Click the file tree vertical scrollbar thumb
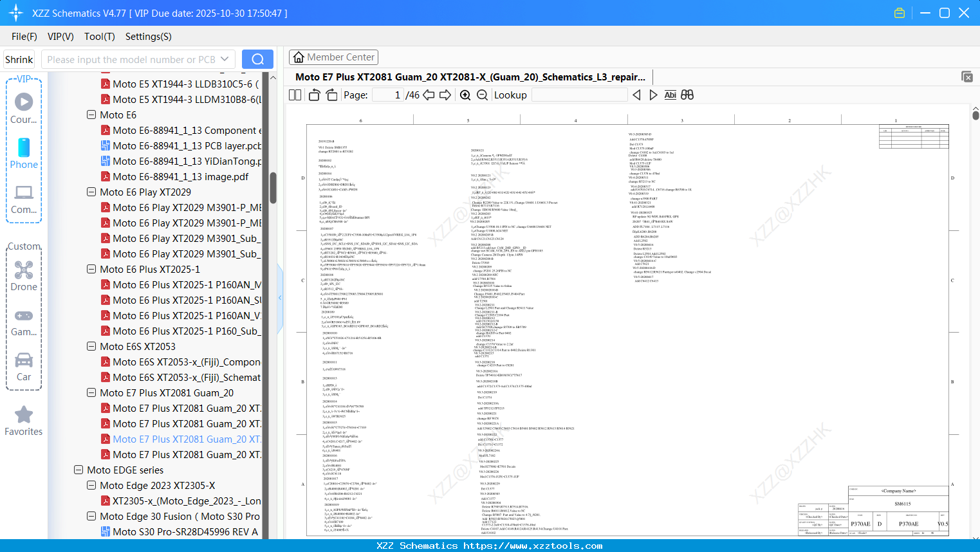Screen dimensions: 980x552 [273, 188]
